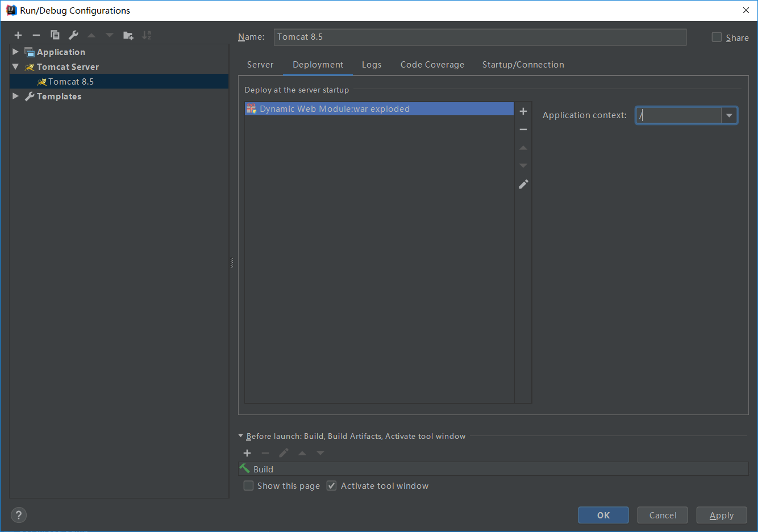Select the Build before-launch task row
Image resolution: width=758 pixels, height=532 pixels.
point(493,469)
